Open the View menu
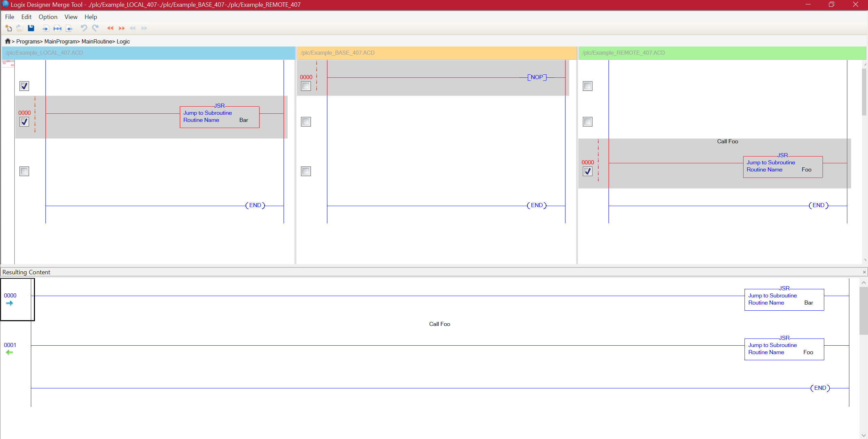Viewport: 868px width, 439px height. (71, 17)
